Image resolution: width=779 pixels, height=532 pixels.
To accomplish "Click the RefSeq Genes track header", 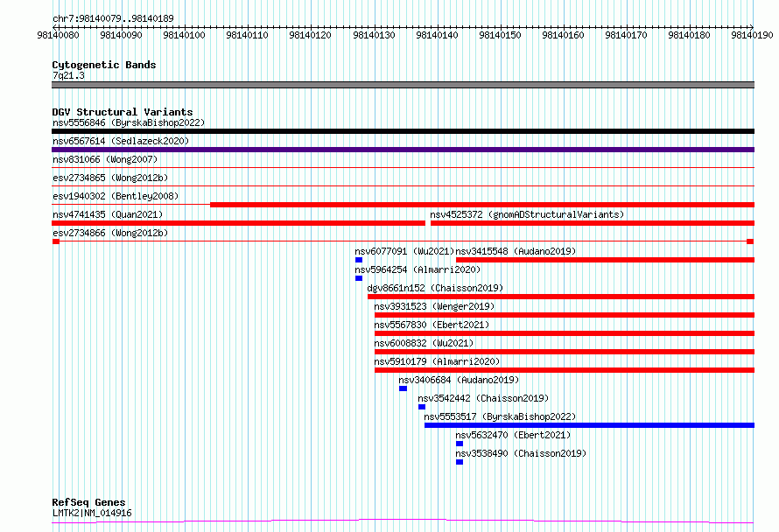I will click(88, 502).
